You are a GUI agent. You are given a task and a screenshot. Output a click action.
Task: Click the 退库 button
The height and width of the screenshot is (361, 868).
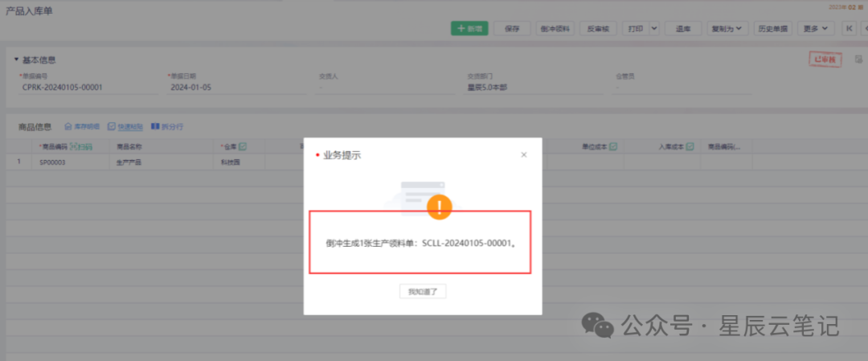683,29
